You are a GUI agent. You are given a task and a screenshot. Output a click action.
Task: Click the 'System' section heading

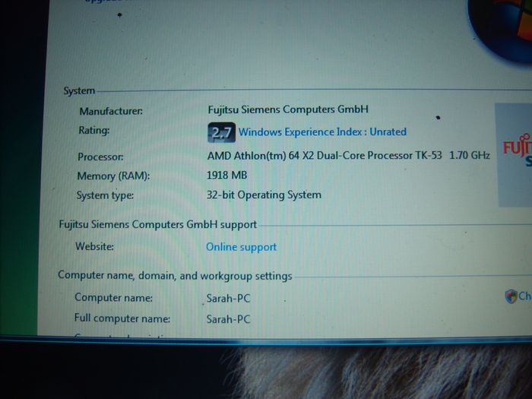pos(79,91)
